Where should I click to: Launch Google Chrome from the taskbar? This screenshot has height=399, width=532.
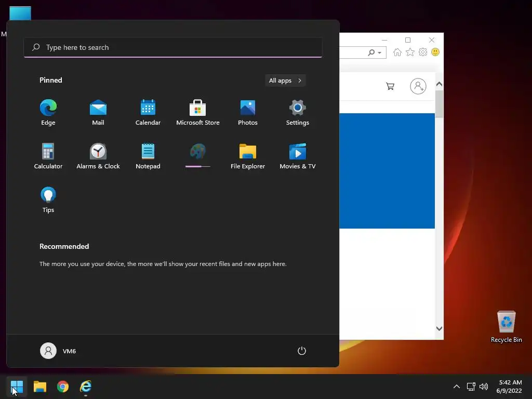[63, 387]
